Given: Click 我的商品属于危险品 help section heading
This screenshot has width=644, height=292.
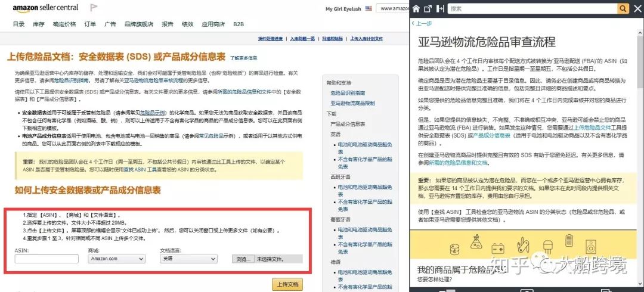Looking at the screenshot, I should coord(461,270).
